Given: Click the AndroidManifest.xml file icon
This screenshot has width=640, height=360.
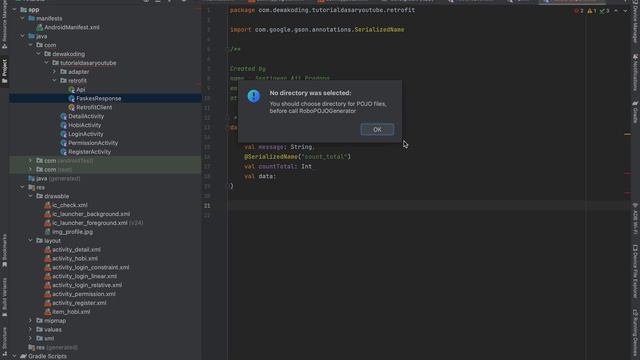Looking at the screenshot, I should [40, 27].
